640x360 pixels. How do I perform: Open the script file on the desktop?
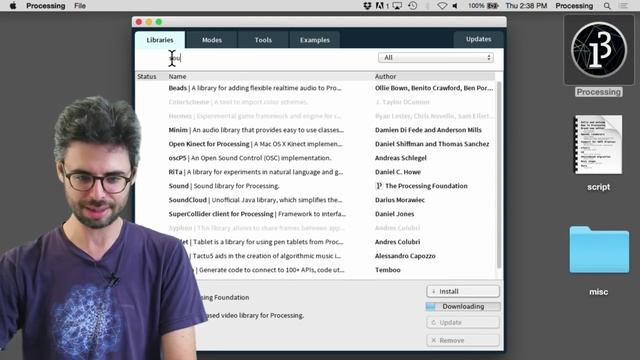pyautogui.click(x=598, y=144)
